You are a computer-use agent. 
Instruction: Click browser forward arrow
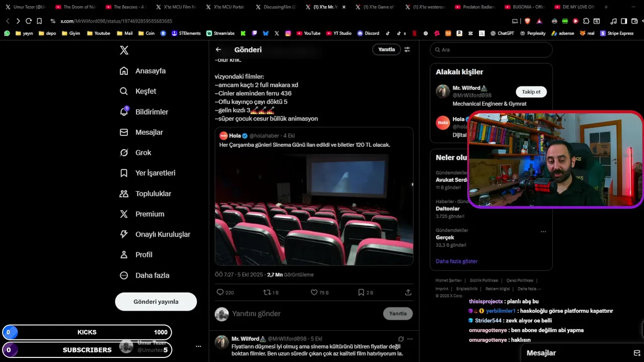point(18,21)
